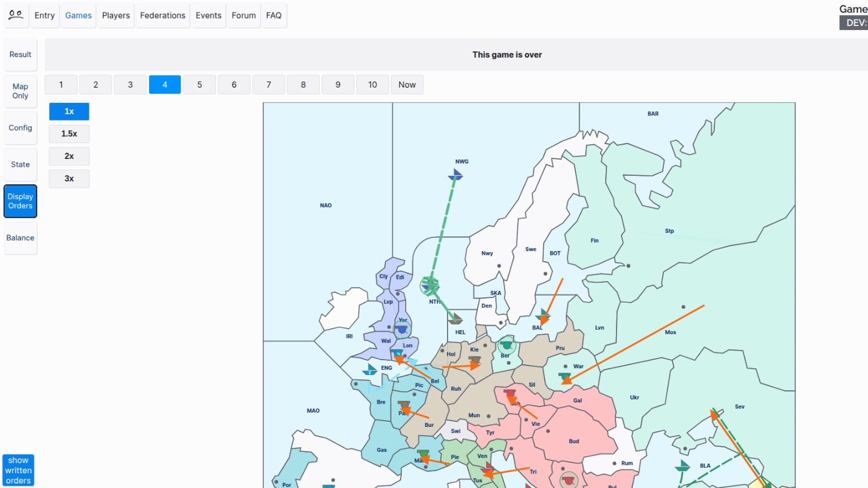This screenshot has width=868, height=488.
Task: Click the circled army in Yor
Action: coord(402,329)
